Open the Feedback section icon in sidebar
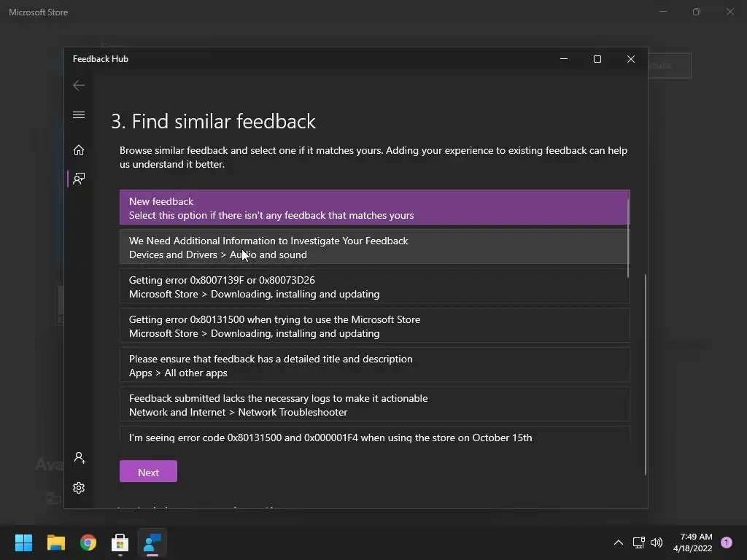 coord(79,179)
